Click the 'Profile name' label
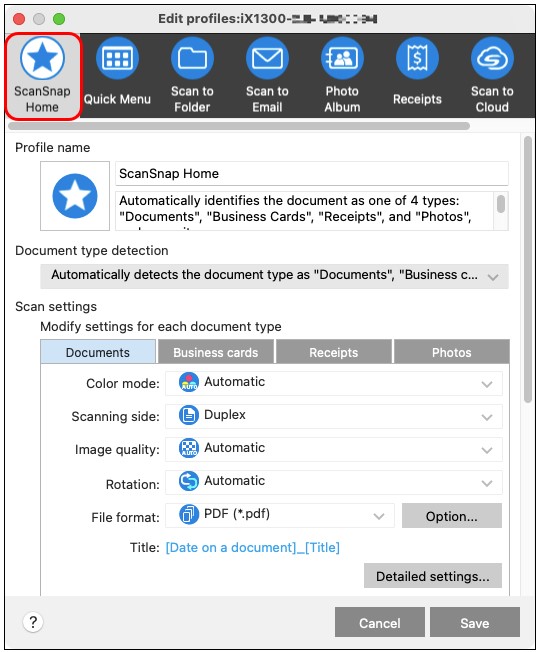Image resolution: width=538 pixels, height=652 pixels. pyautogui.click(x=52, y=148)
